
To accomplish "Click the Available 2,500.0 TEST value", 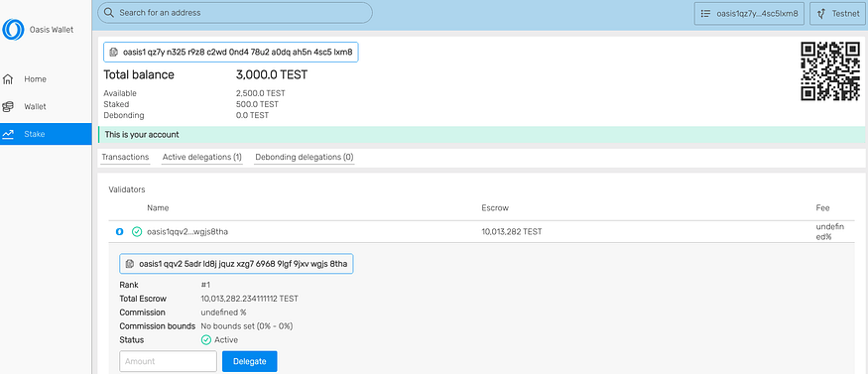I will click(260, 93).
